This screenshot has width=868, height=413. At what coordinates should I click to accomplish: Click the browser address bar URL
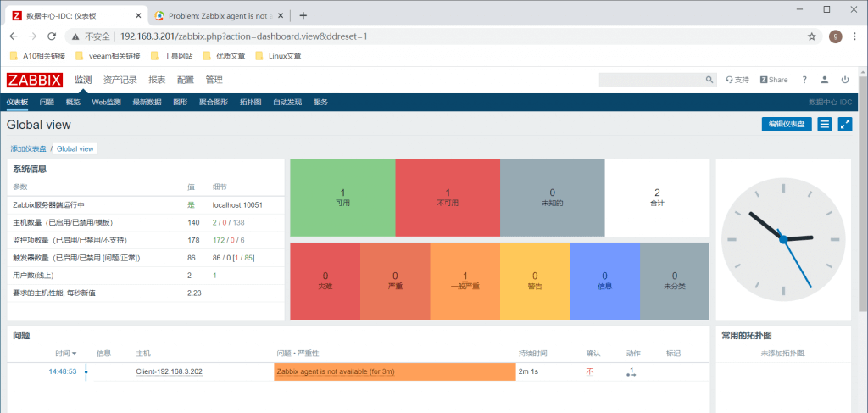tap(243, 36)
